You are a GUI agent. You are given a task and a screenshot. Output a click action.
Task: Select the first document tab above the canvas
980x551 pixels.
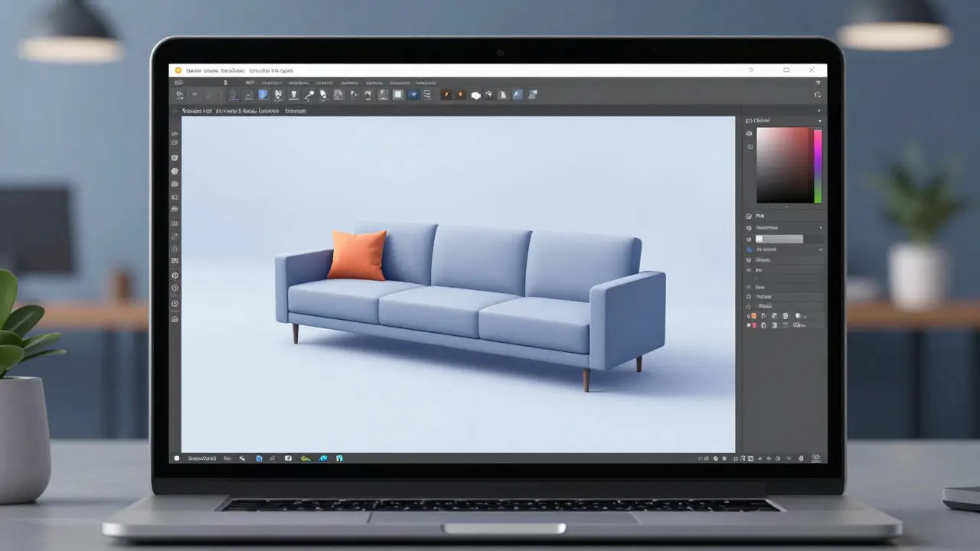click(x=197, y=111)
